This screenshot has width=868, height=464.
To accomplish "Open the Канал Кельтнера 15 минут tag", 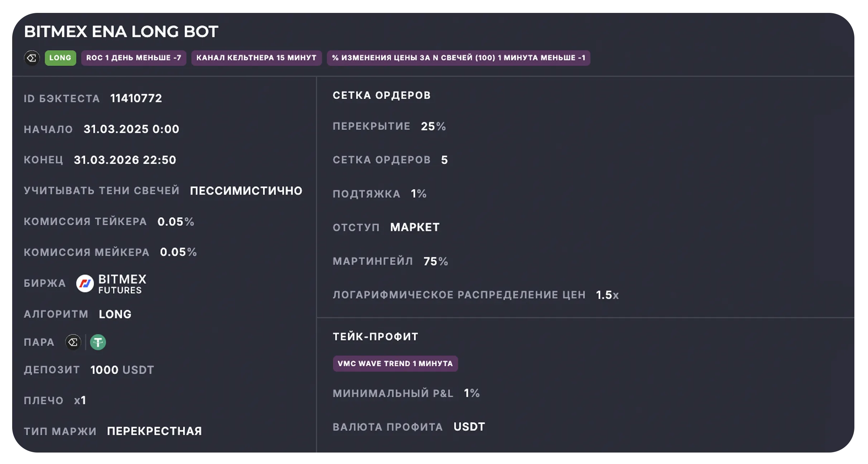I will tap(256, 58).
